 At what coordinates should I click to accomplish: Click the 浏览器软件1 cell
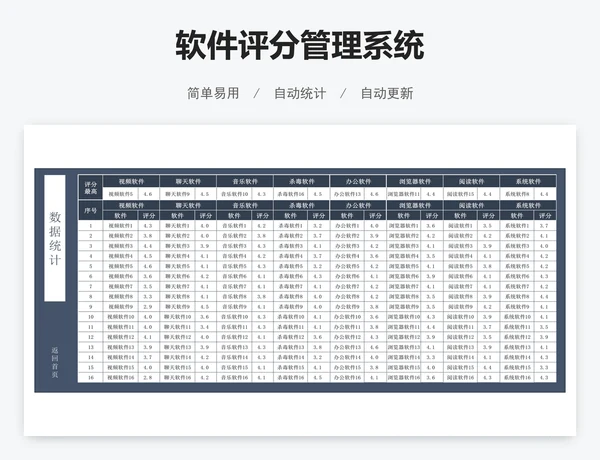(x=404, y=226)
